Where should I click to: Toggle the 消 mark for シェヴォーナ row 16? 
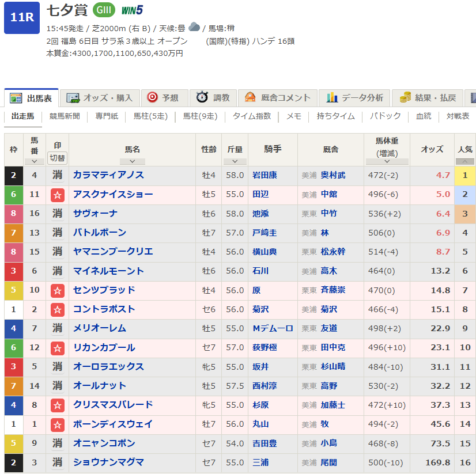click(x=58, y=214)
